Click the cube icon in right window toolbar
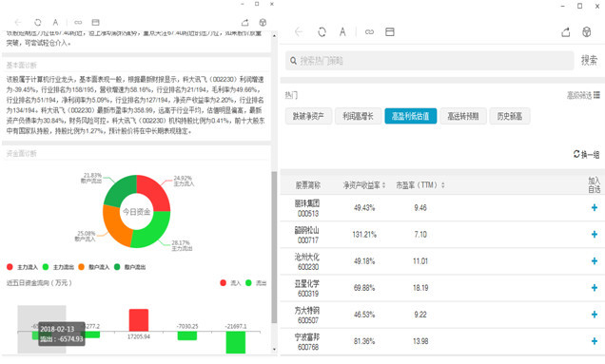605x364 pixels. click(587, 31)
